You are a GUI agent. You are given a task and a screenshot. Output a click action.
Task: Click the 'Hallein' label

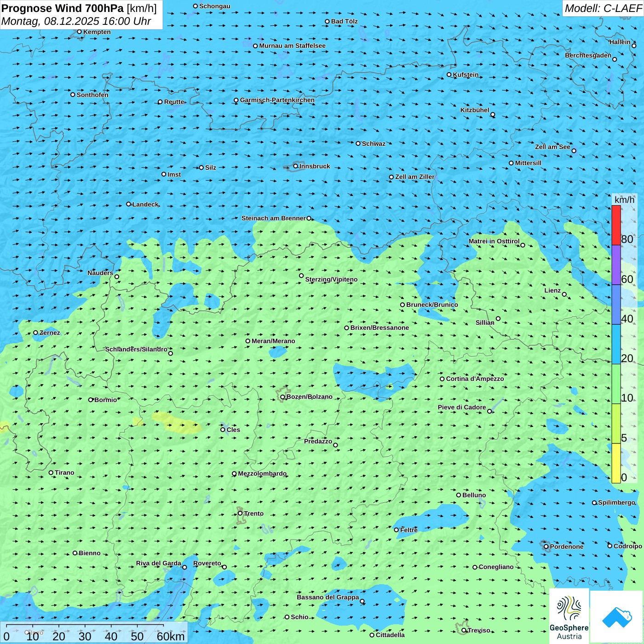point(620,42)
